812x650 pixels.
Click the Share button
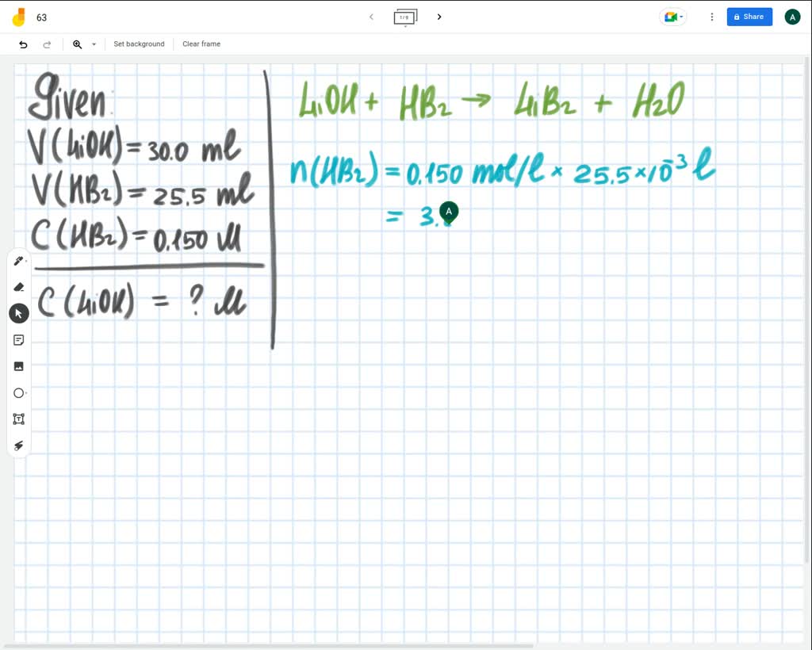749,17
